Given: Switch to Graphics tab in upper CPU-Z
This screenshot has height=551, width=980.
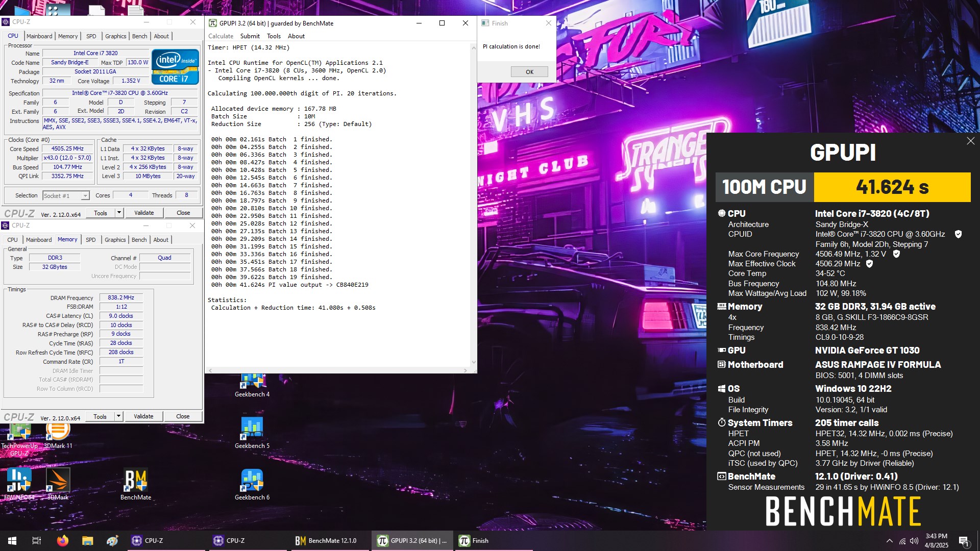Looking at the screenshot, I should tap(116, 36).
